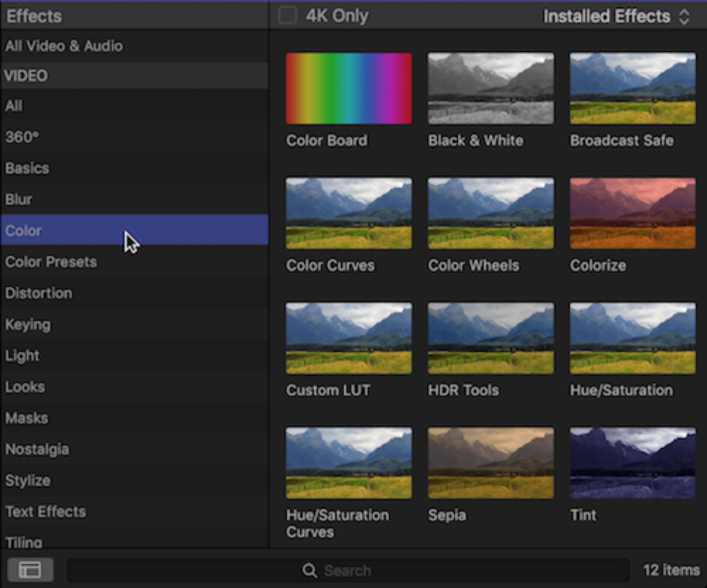
Task: Select the Hue/Saturation Curves effect
Action: (349, 463)
